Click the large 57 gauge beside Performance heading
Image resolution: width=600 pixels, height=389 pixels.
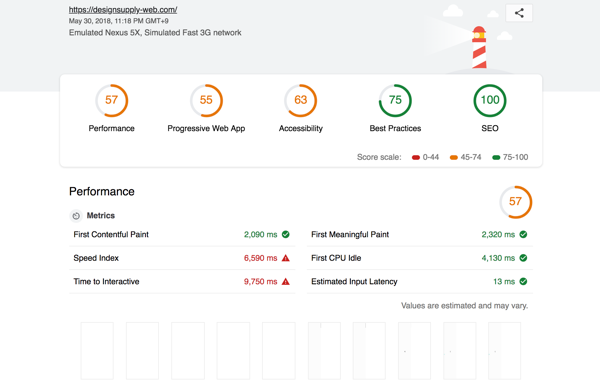515,202
